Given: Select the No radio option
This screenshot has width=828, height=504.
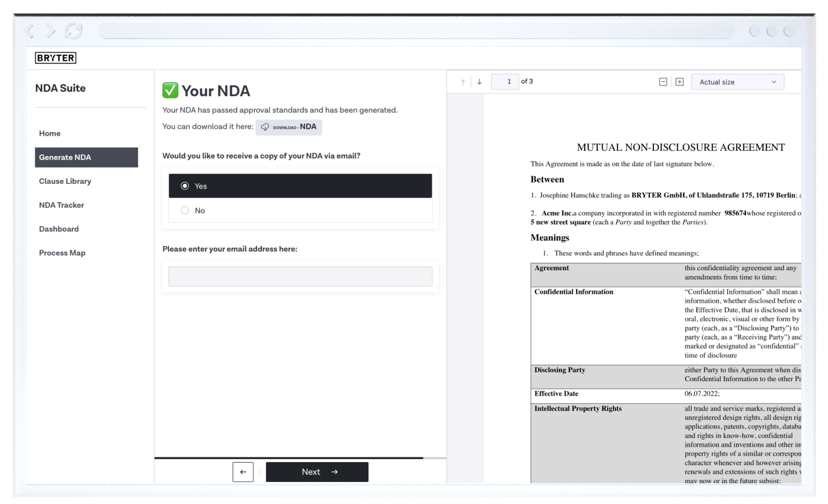Looking at the screenshot, I should click(x=300, y=210).
